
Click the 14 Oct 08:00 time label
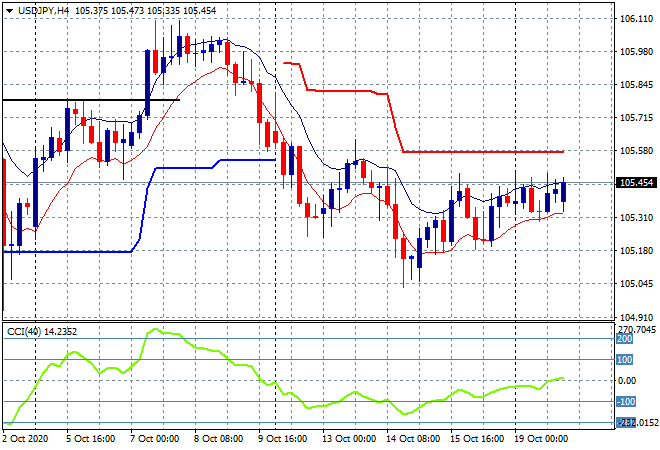[413, 439]
